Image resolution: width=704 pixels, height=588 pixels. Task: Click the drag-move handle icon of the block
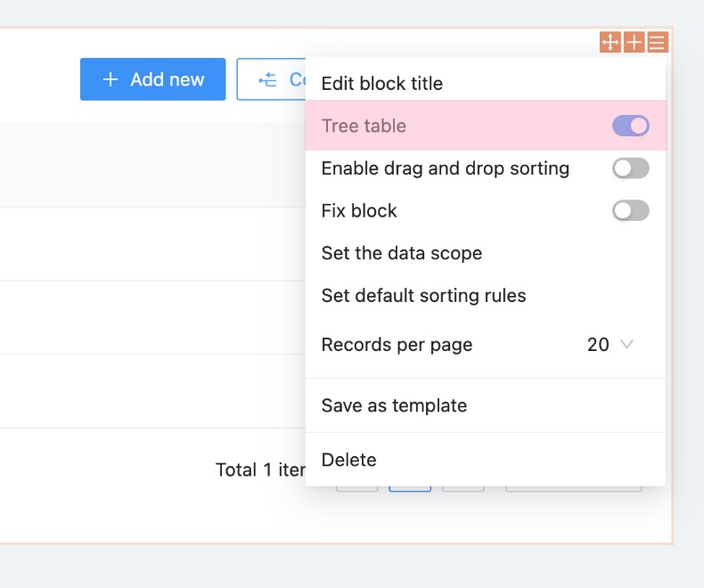click(610, 43)
